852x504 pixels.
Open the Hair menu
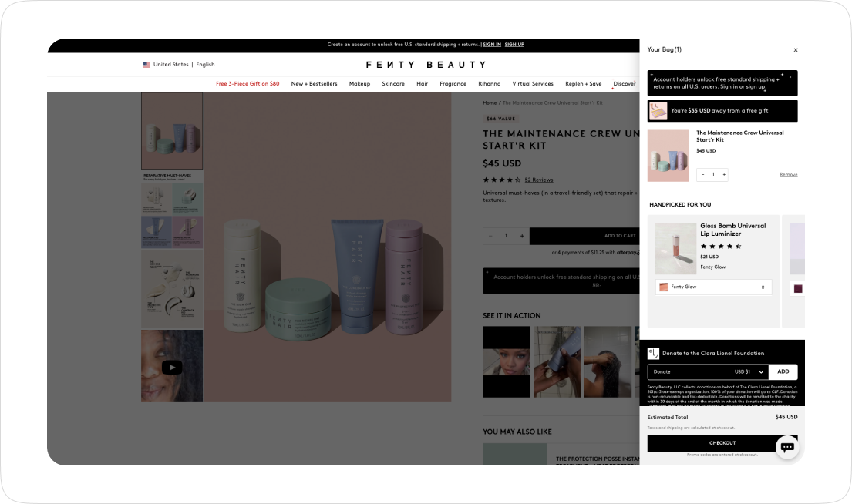pos(423,84)
